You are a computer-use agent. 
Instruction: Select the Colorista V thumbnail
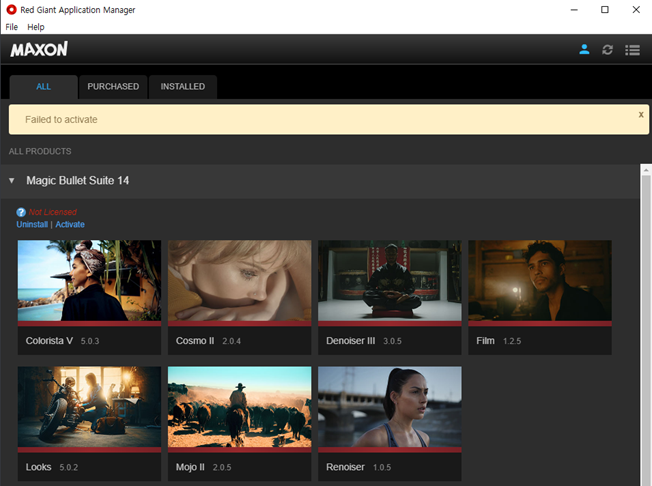[89, 281]
